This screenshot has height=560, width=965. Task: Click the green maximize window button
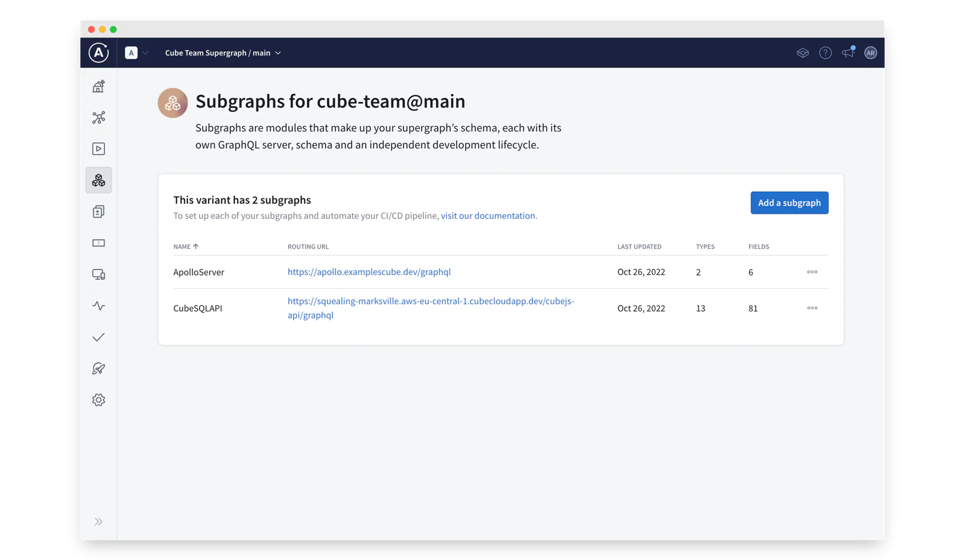[113, 29]
